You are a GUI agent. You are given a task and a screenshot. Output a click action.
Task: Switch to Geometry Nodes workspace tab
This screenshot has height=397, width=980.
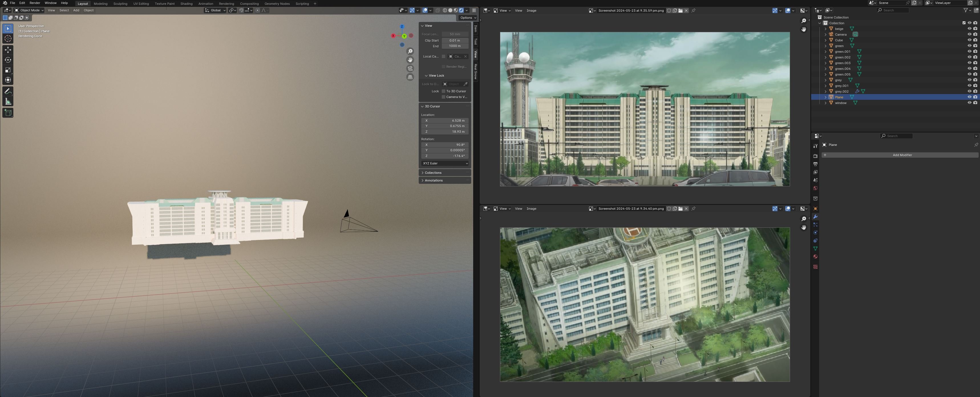coord(277,3)
